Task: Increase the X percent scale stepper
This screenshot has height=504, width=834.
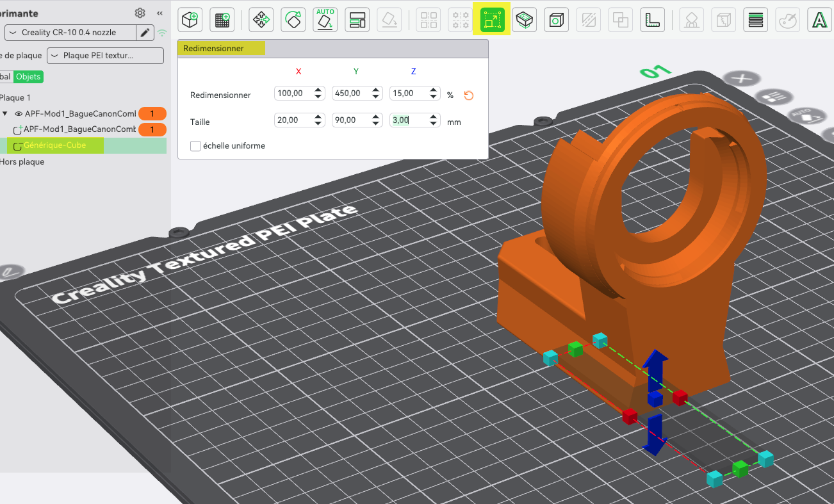Action: click(x=318, y=90)
